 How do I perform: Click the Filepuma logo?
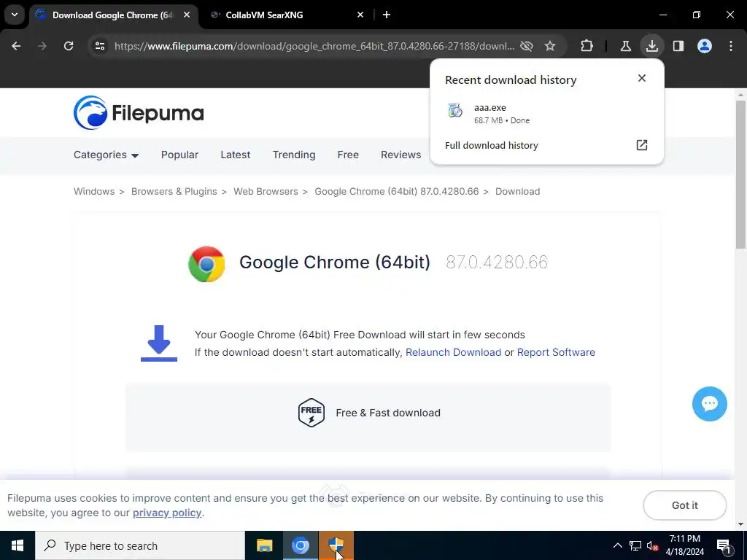click(139, 113)
